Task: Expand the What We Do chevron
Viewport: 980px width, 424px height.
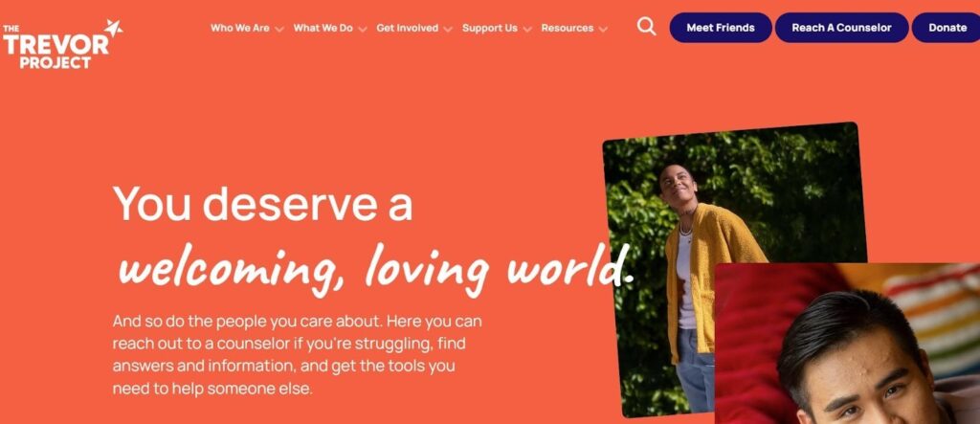Action: tap(362, 29)
